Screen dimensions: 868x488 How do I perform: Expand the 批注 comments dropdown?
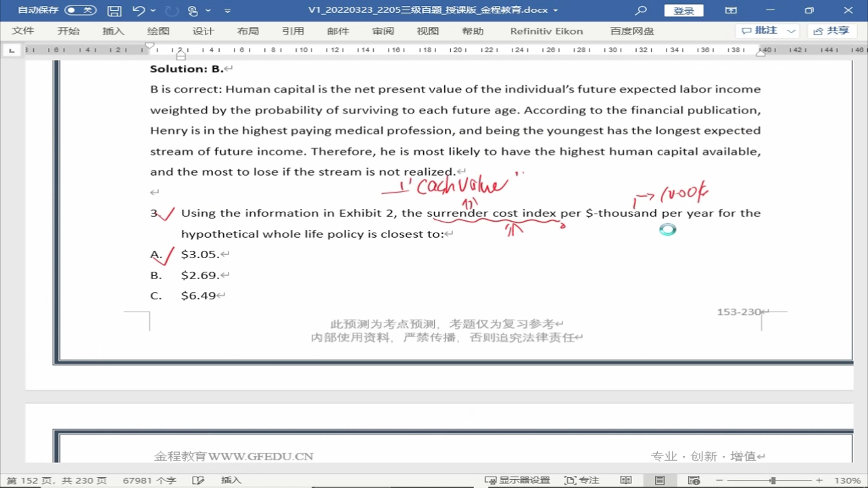pos(792,31)
